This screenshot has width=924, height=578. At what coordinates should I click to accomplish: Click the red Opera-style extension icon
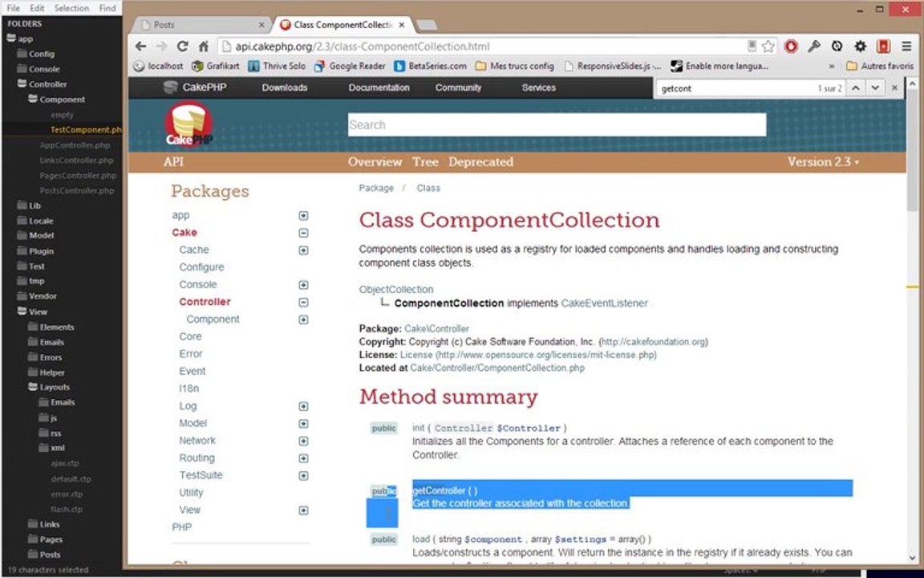791,47
